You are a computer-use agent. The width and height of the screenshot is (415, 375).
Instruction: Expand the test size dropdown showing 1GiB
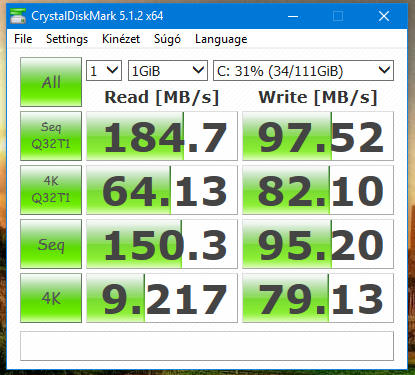tap(168, 70)
